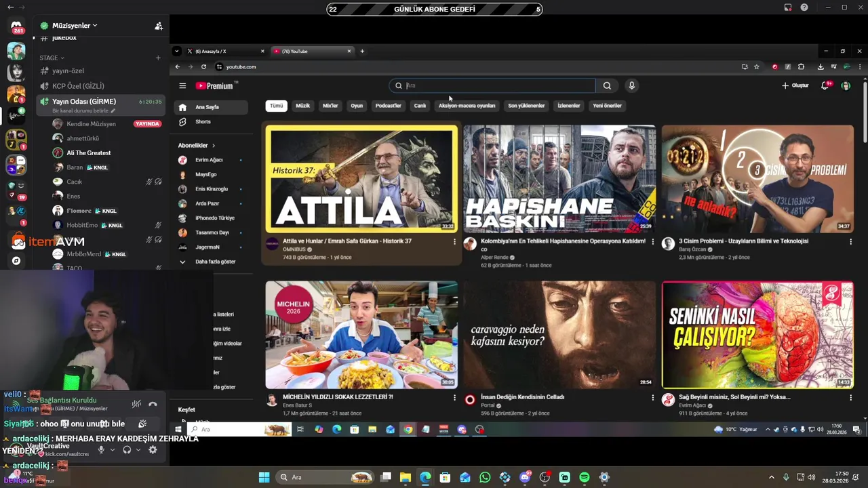Add a channel with STAGE plus icon

click(158, 58)
